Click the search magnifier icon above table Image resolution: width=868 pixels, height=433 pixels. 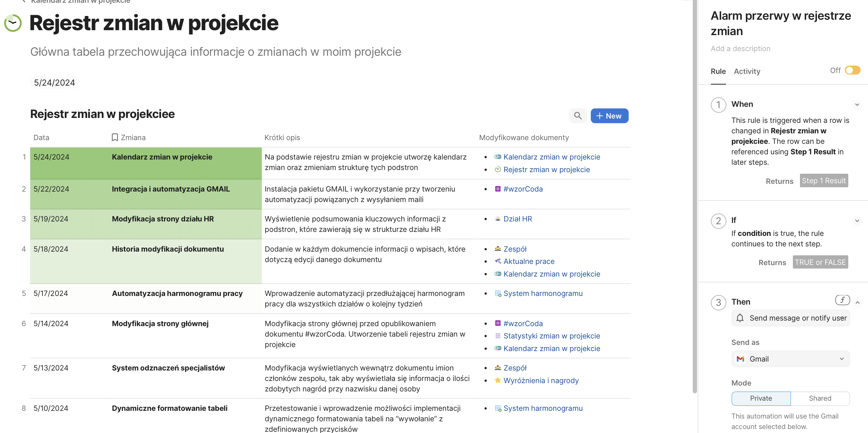(578, 116)
